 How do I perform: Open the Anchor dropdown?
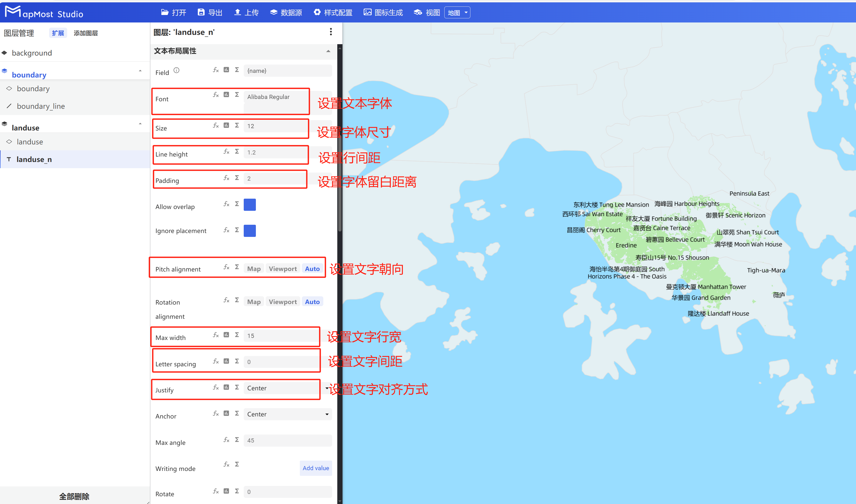(287, 414)
